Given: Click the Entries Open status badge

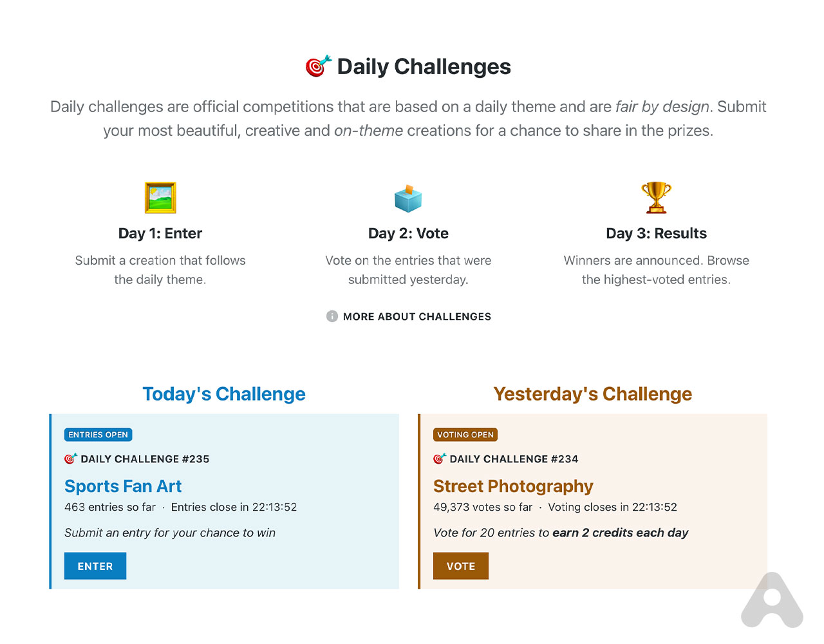Looking at the screenshot, I should click(98, 435).
